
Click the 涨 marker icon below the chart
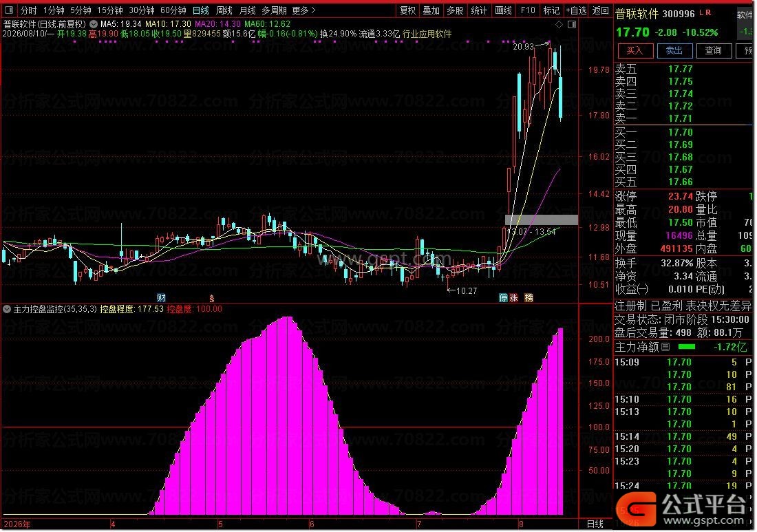coord(513,298)
